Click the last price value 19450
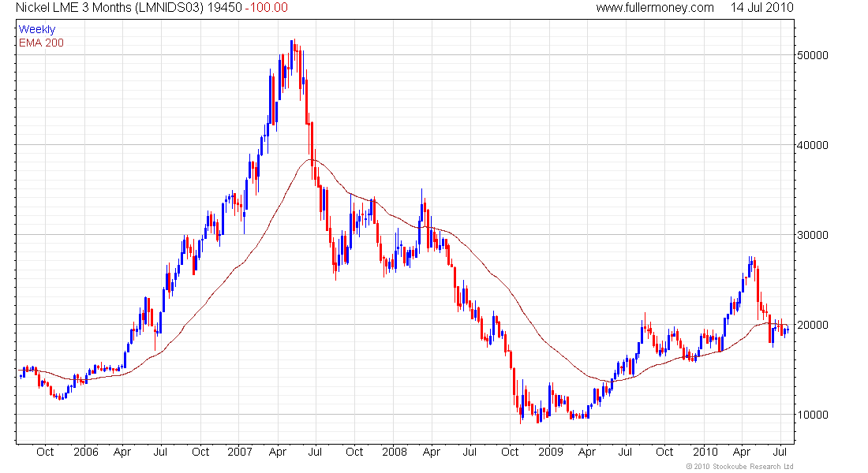The image size is (868, 473). (225, 8)
